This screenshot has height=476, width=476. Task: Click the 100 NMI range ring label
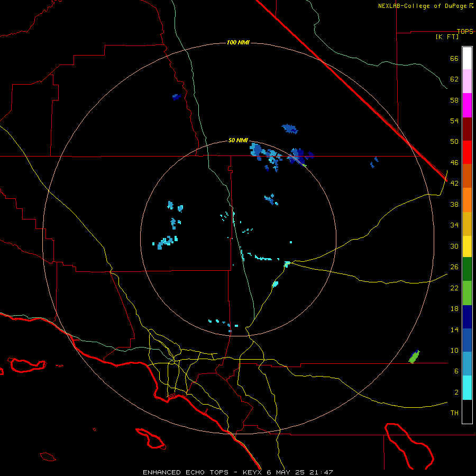click(239, 42)
